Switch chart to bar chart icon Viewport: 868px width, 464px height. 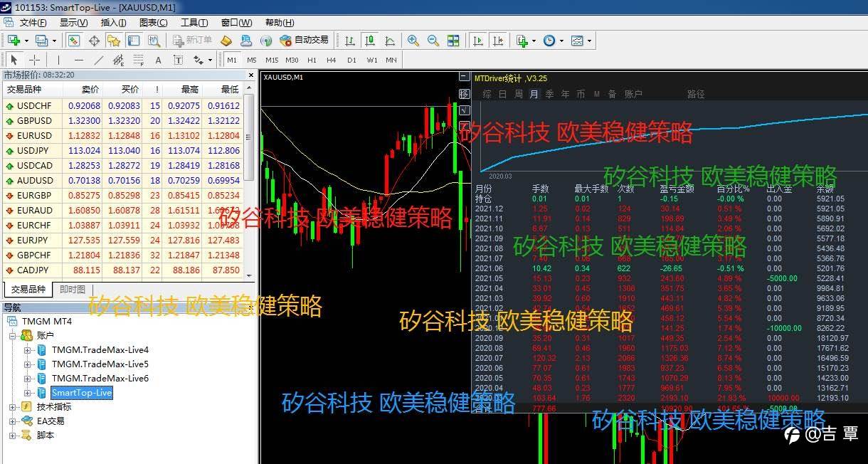pos(350,41)
